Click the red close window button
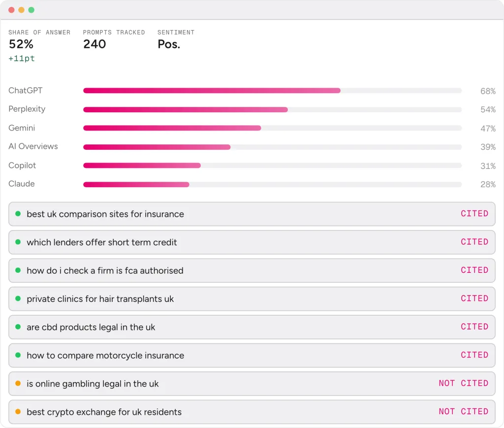Screen dimensions: 504x428 point(11,10)
